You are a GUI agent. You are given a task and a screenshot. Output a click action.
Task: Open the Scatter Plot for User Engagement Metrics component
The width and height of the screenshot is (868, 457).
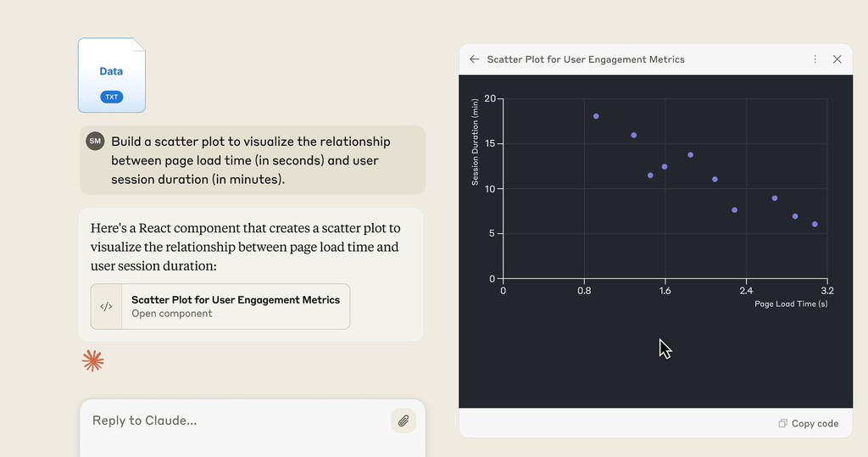click(x=220, y=306)
